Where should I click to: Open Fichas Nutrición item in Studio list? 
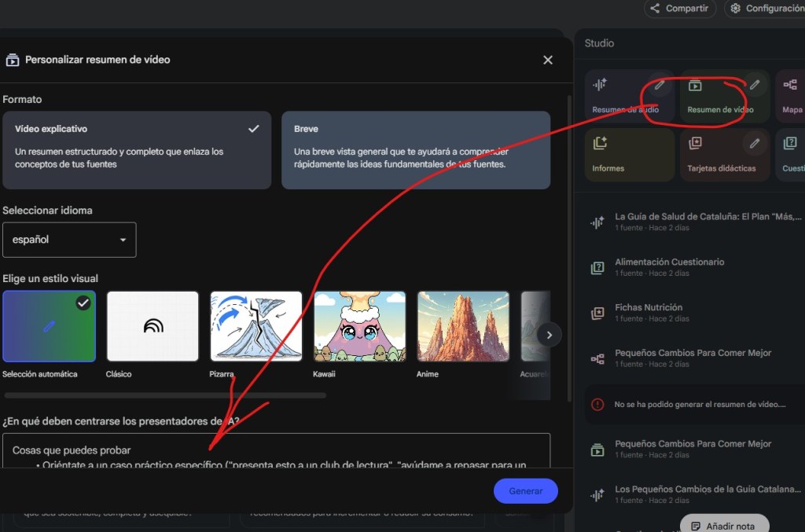point(649,313)
